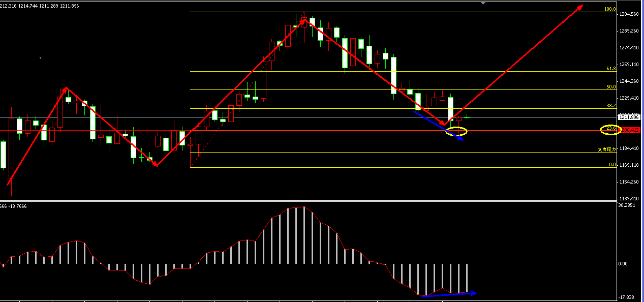The image size is (644, 302).
Task: Click the arrowhead of the long rising red arrow
Action: (580, 7)
